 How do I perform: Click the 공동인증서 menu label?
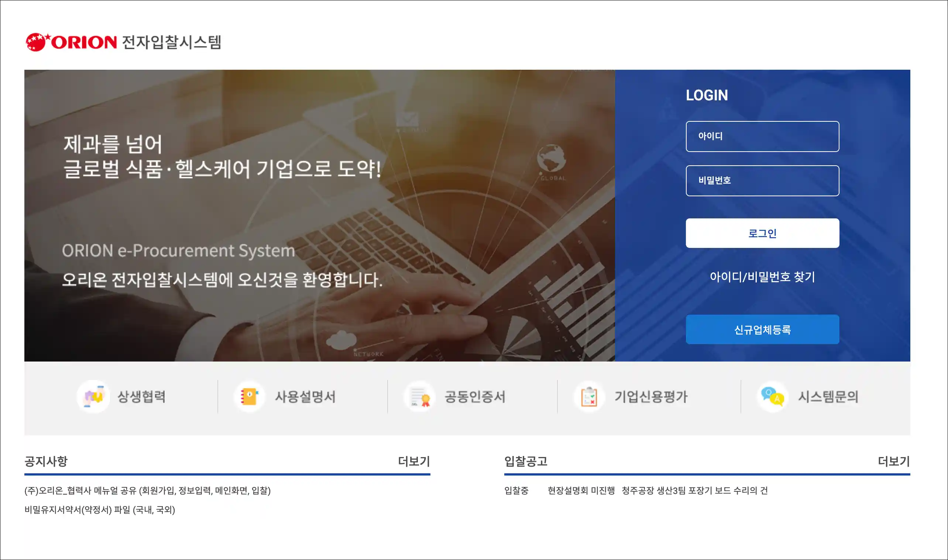[x=475, y=397]
